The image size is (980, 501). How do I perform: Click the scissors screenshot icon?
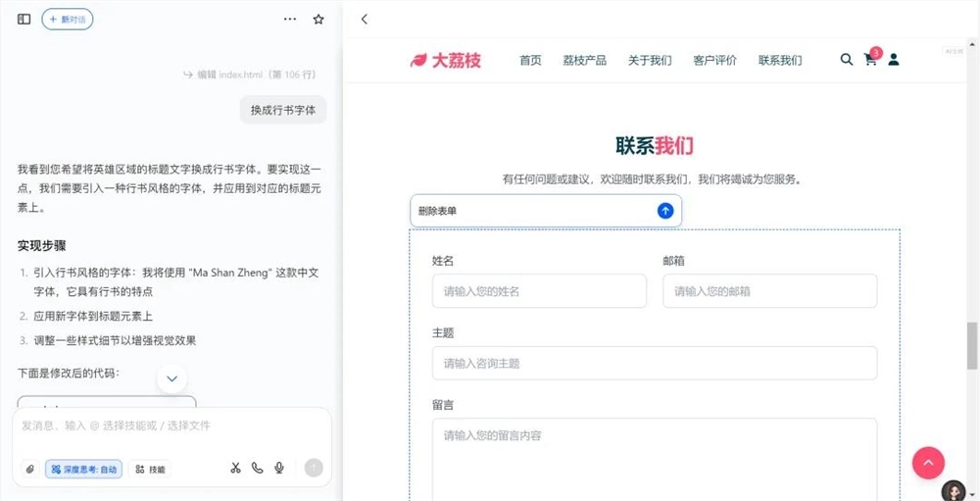click(x=235, y=468)
